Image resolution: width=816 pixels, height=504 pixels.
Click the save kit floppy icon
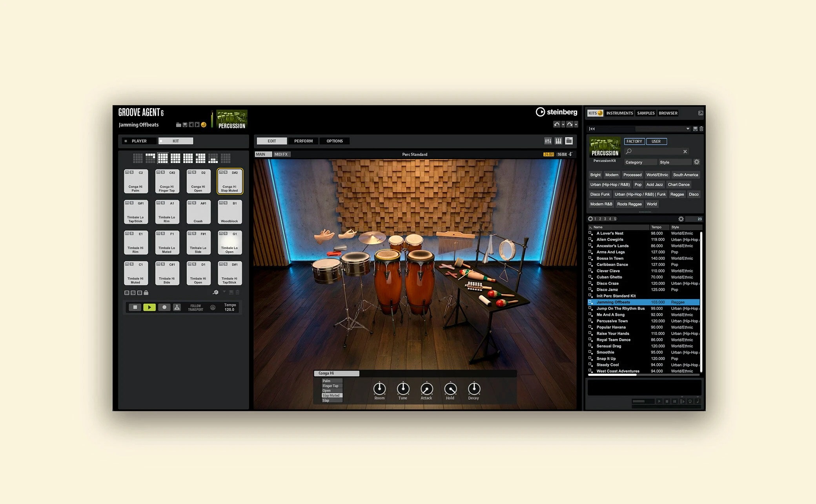coord(185,125)
